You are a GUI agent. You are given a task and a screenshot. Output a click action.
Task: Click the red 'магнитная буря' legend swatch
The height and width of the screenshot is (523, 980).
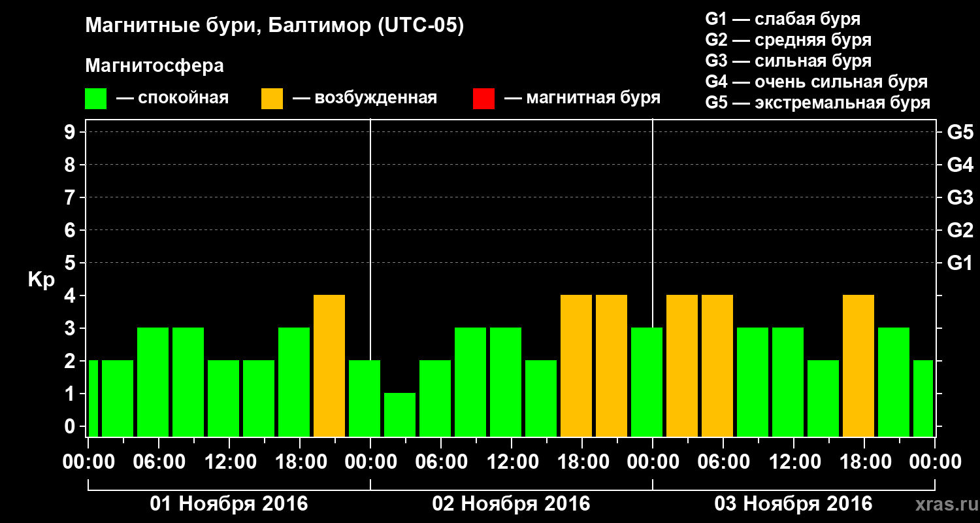tap(483, 99)
